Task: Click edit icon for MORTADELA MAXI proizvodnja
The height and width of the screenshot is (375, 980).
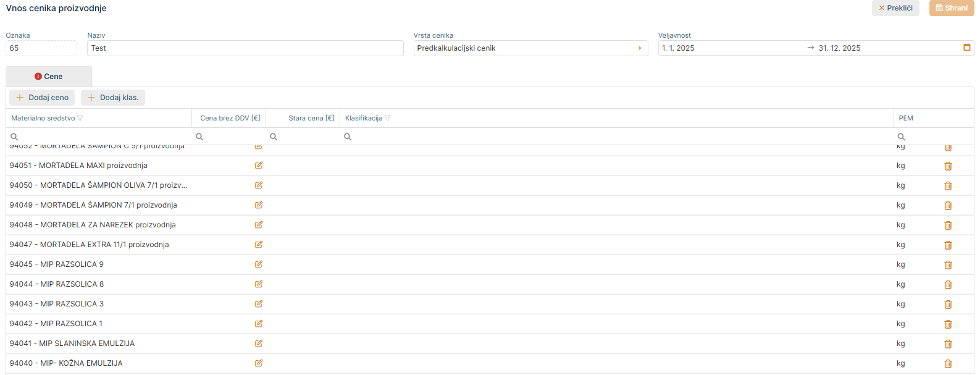Action: (x=259, y=166)
